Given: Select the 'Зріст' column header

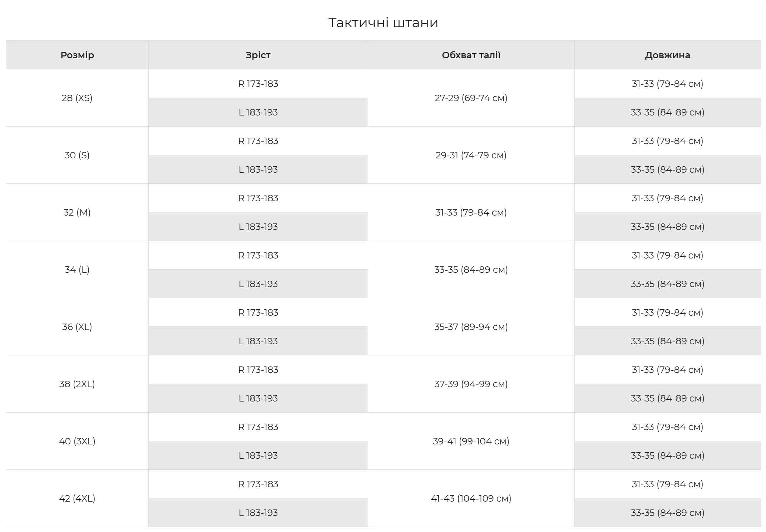Looking at the screenshot, I should click(258, 55).
